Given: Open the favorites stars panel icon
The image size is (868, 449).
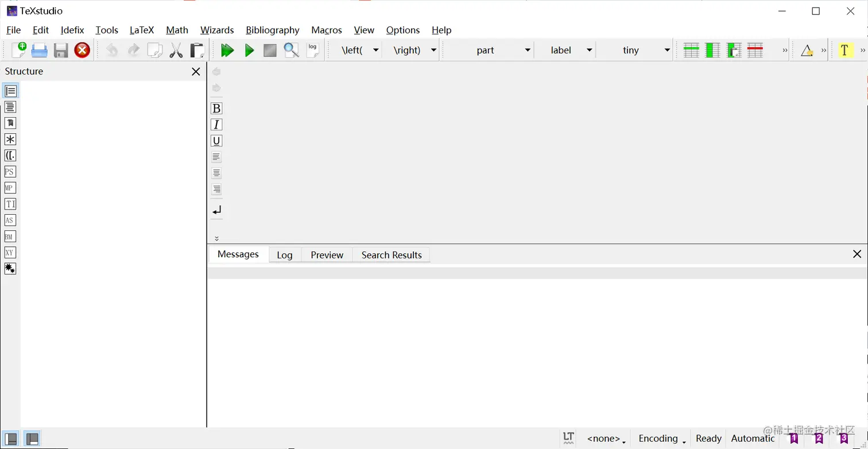Looking at the screenshot, I should [x=10, y=269].
